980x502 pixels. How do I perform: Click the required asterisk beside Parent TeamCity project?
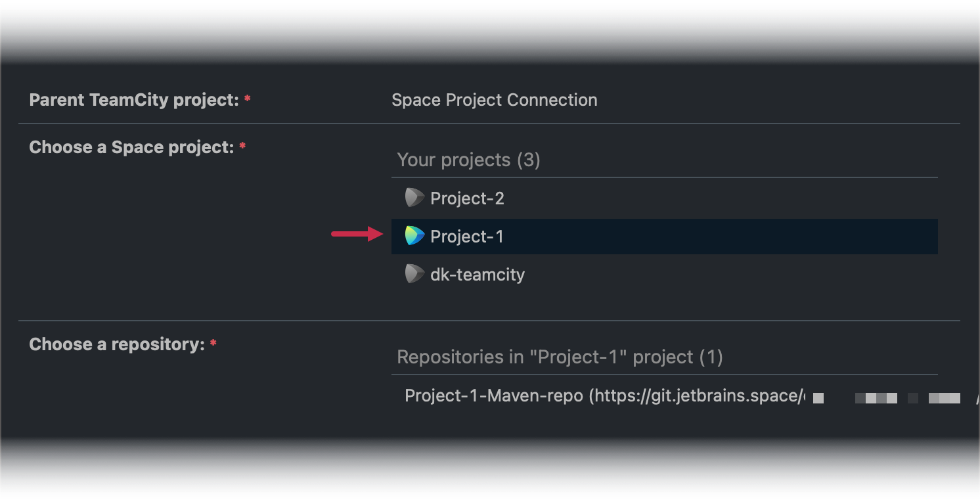(x=247, y=99)
